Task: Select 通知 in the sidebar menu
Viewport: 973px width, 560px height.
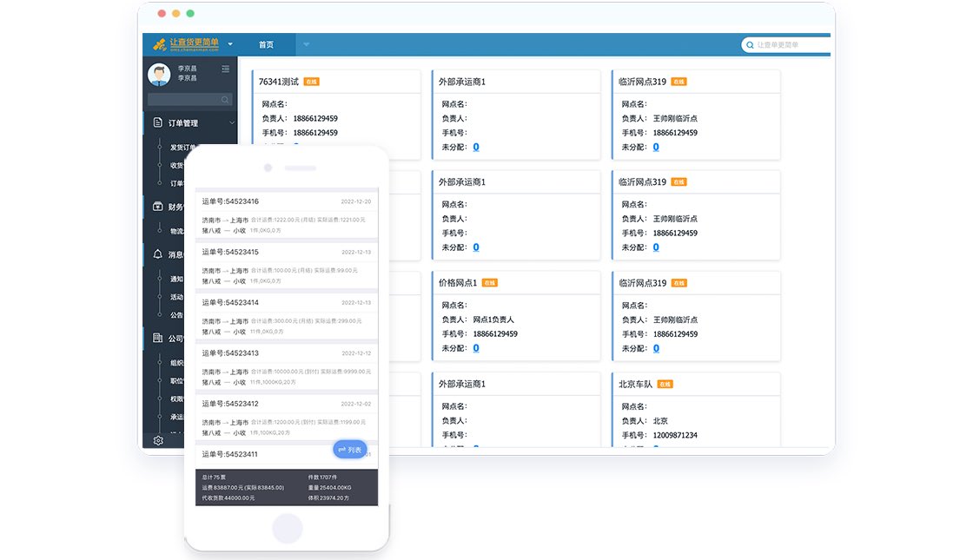Action: [176, 279]
